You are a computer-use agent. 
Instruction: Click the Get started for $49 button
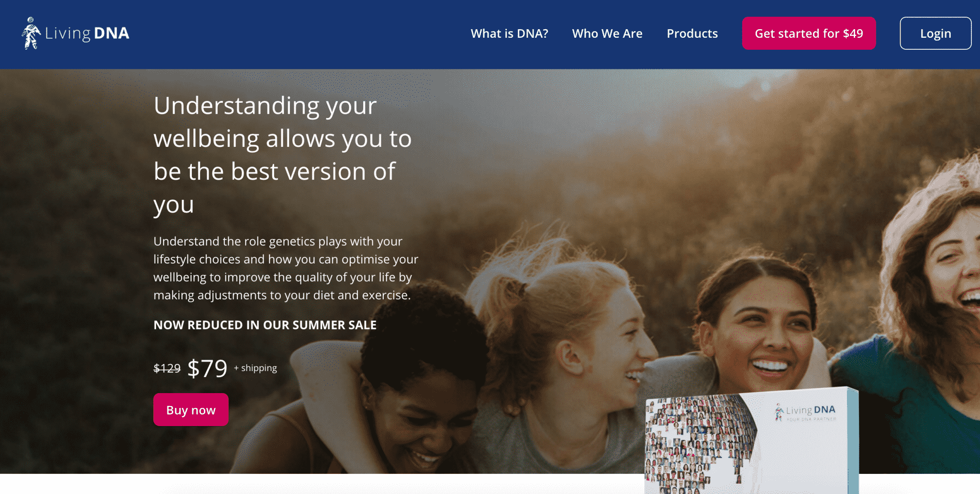809,33
